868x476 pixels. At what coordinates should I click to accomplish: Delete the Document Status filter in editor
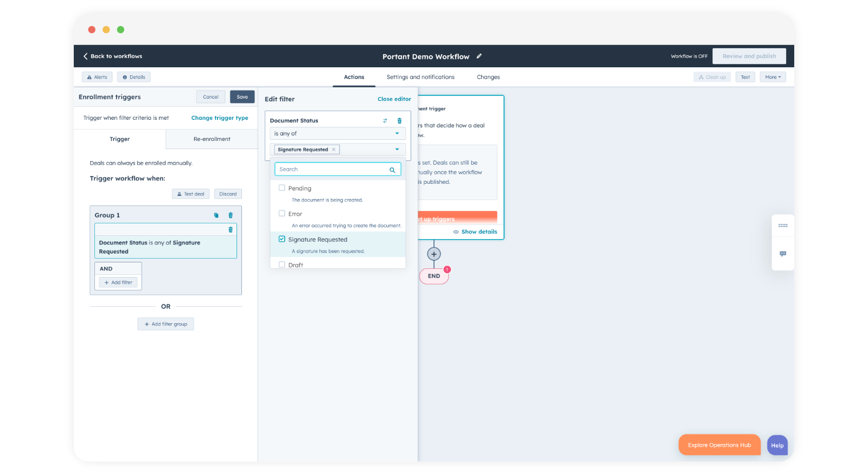399,121
